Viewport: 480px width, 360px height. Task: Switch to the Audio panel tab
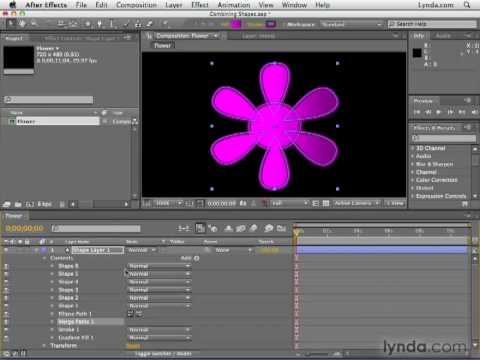443,36
